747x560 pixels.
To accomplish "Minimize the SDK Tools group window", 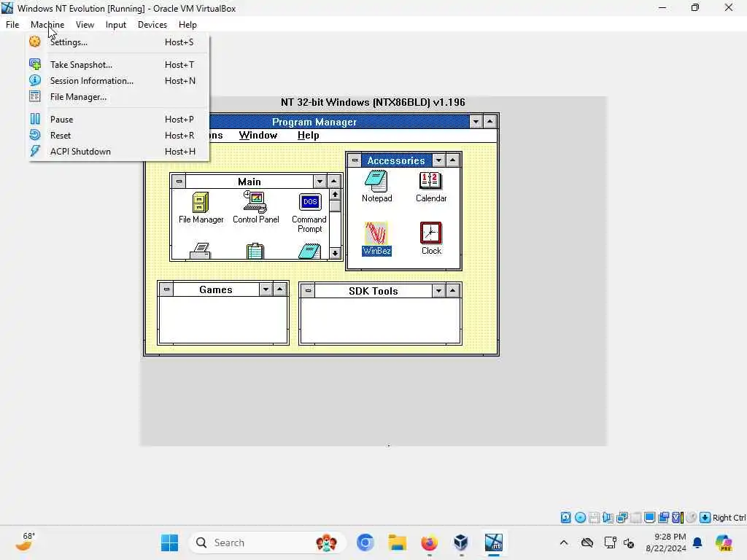I will [438, 290].
